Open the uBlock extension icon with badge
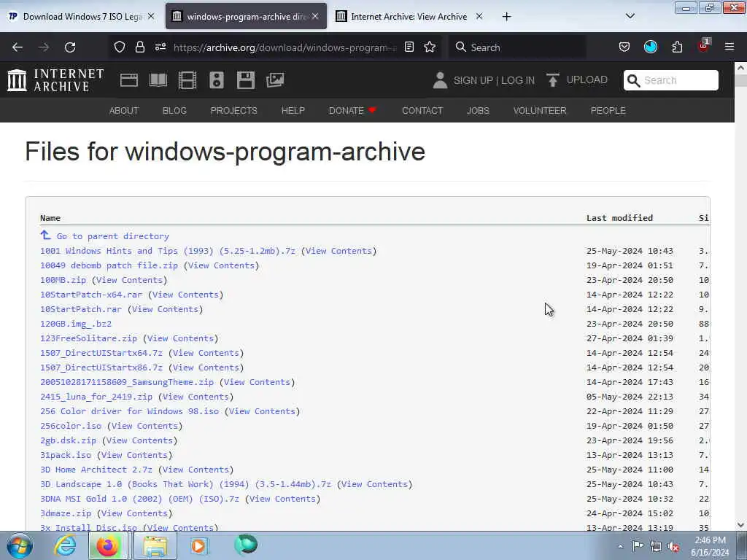Image resolution: width=747 pixels, height=560 pixels. point(704,46)
